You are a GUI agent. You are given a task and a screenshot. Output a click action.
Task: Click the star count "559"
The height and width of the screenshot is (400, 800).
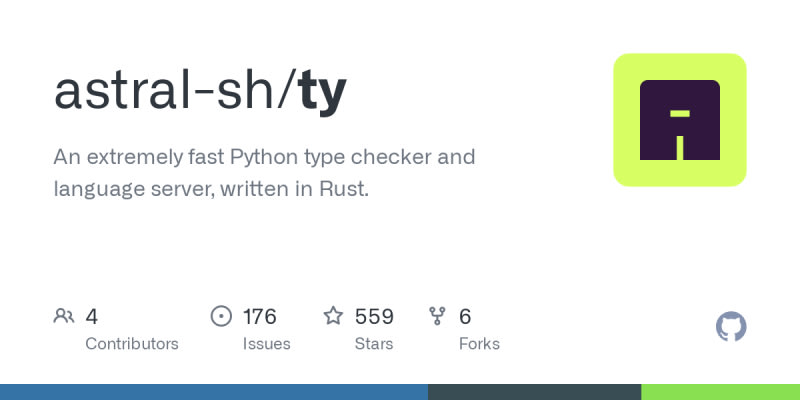click(374, 317)
